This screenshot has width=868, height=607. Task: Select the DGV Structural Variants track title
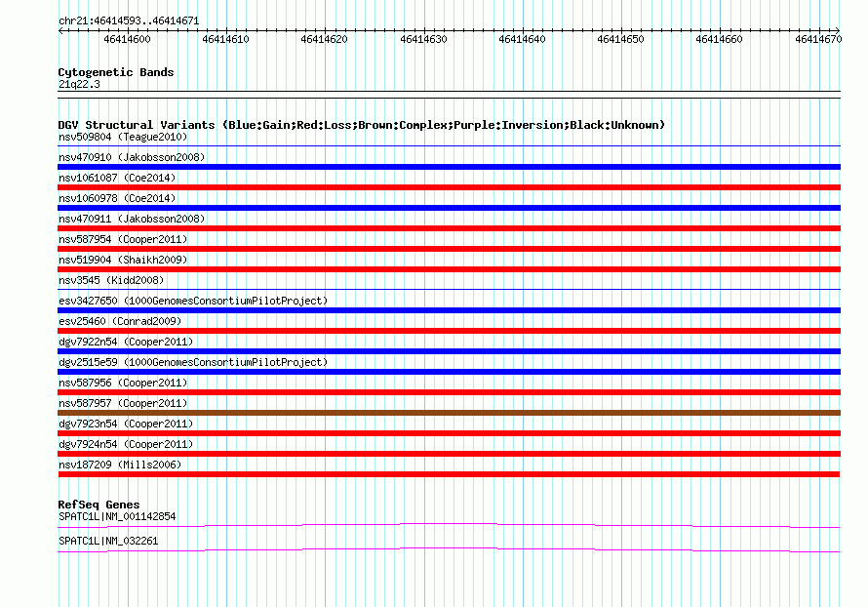[x=362, y=125]
